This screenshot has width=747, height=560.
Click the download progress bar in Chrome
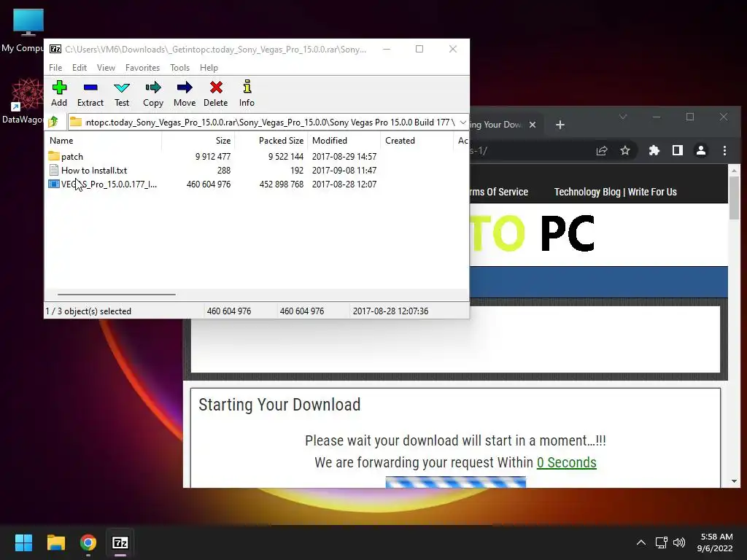[x=456, y=482]
